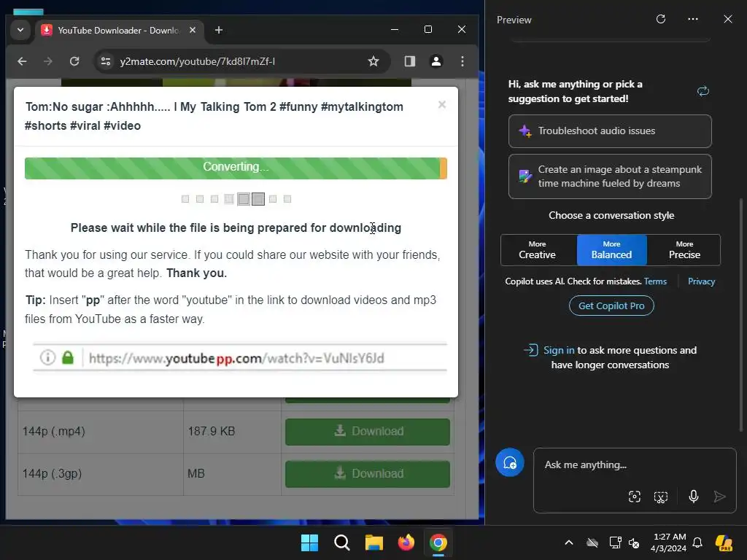Click Get Copilot Pro button

[611, 306]
